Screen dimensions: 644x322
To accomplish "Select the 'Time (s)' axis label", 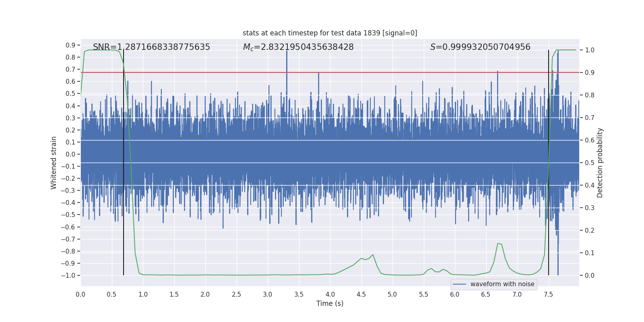I will click(x=330, y=303).
